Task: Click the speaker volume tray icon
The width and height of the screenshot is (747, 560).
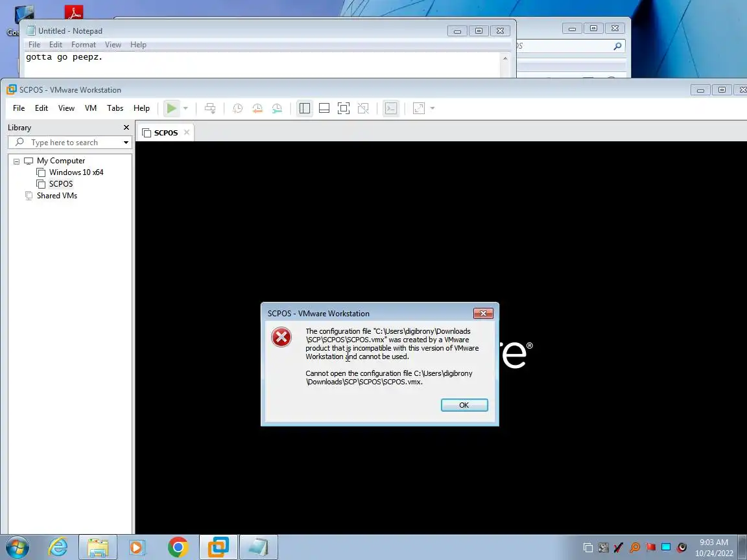Action: click(682, 548)
